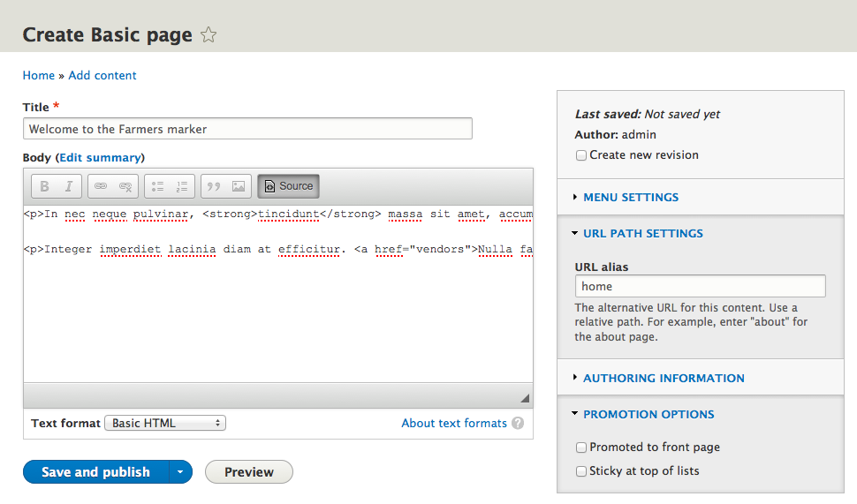Insert a numbered list
Viewport: 857px width, 504px height.
182,186
